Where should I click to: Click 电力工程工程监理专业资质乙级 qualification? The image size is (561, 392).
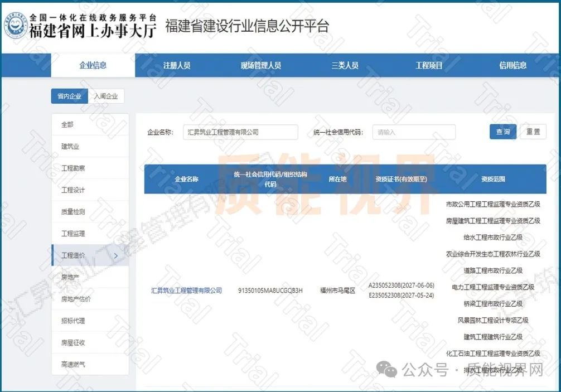point(493,287)
